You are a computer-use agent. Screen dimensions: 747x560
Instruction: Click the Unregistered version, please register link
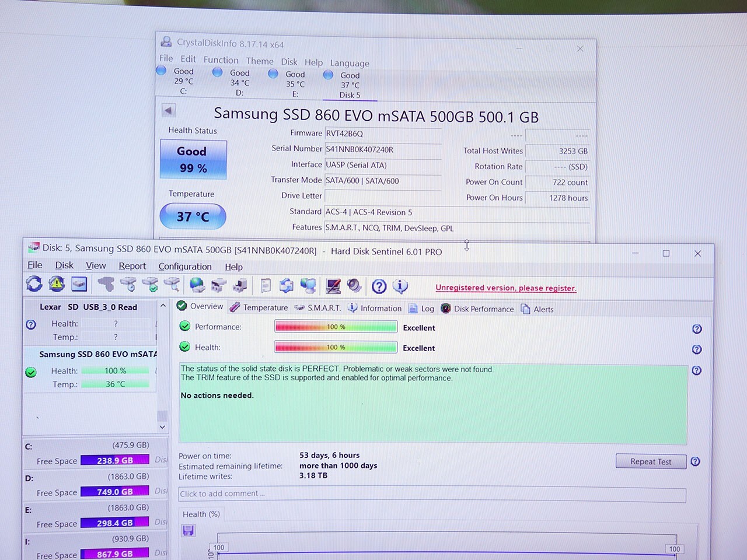click(506, 288)
